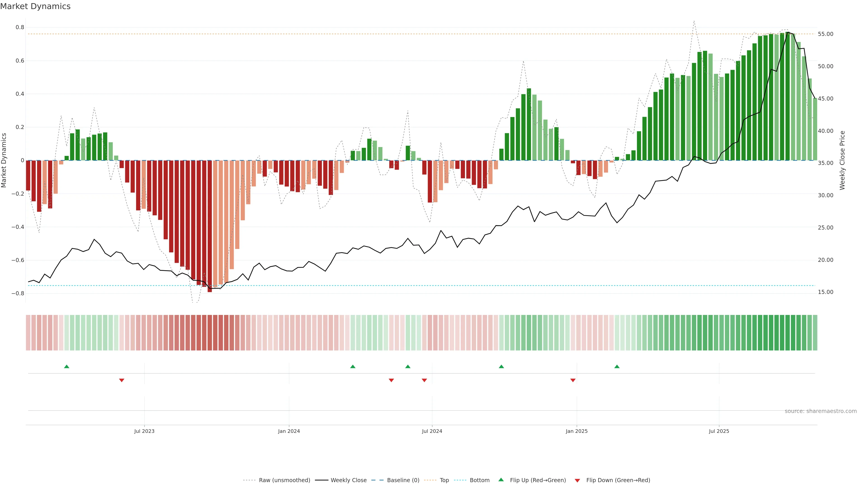Toggle the Baseline (0) legend entry
The image size is (868, 488).
click(x=403, y=480)
